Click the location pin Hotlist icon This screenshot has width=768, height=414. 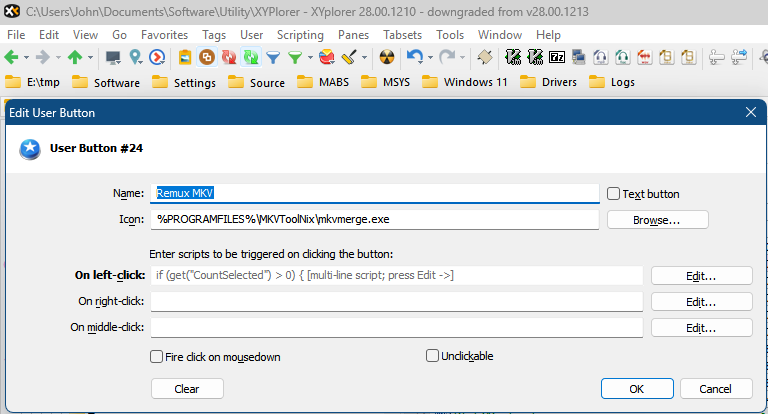point(135,57)
